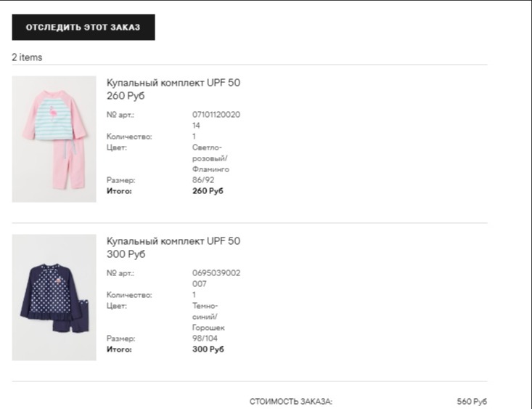Click the 560 Руб order total

(472, 402)
